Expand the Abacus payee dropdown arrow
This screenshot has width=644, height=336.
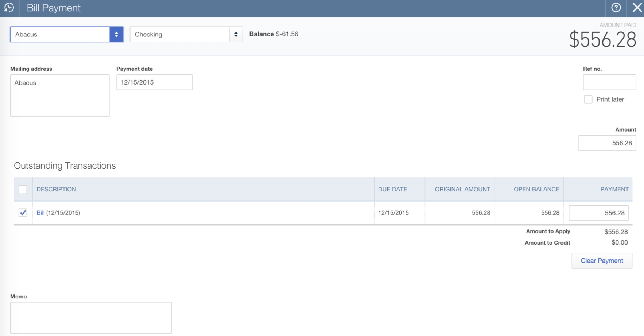coord(116,34)
